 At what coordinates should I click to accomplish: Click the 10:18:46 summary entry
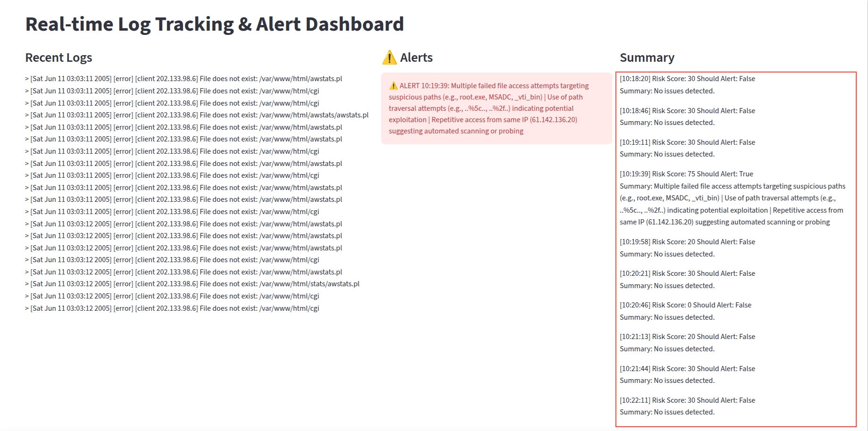click(x=687, y=111)
